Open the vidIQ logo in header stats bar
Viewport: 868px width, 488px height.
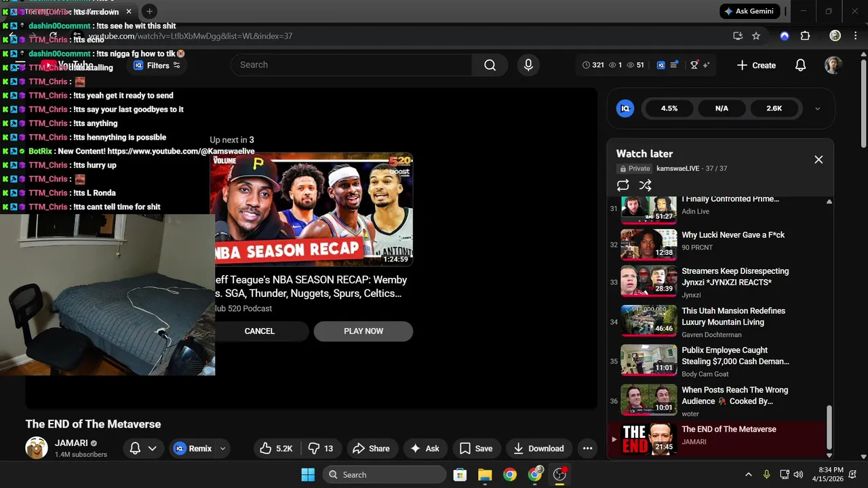click(x=661, y=65)
